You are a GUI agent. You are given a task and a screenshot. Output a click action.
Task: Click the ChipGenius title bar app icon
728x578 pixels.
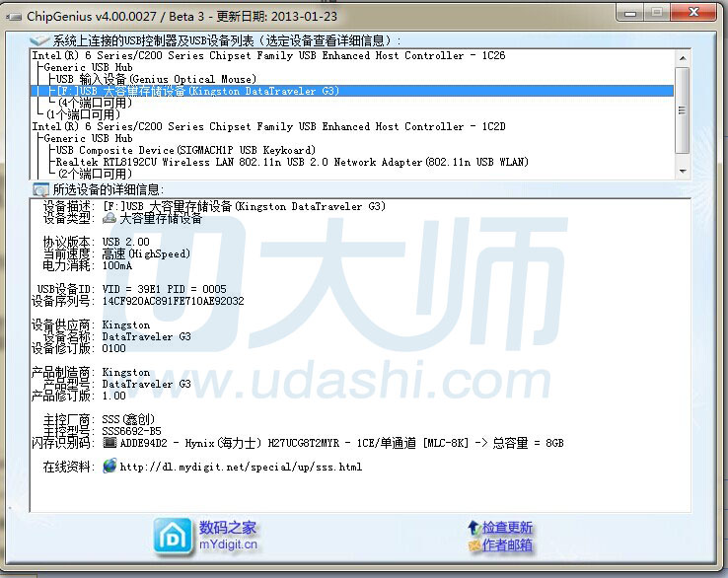(x=14, y=17)
